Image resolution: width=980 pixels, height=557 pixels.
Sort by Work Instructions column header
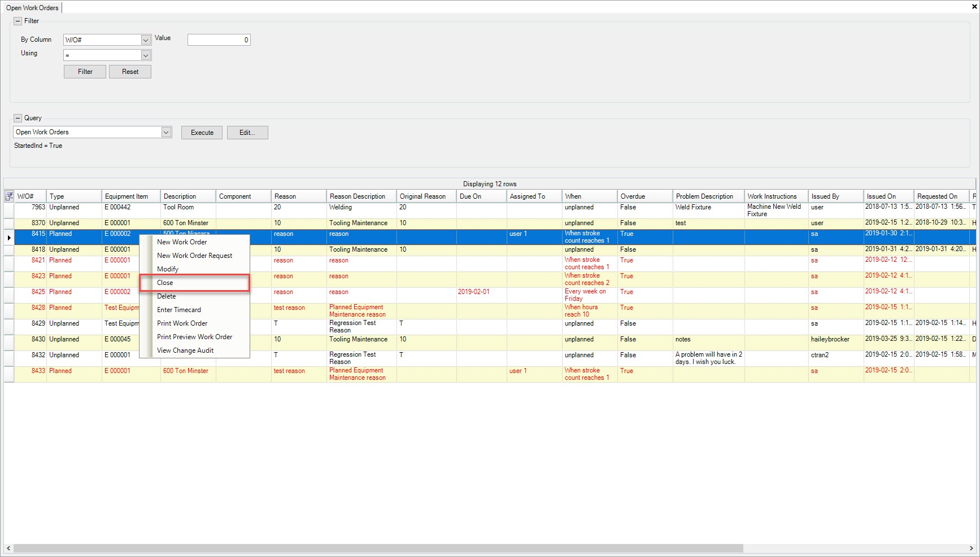tap(777, 196)
